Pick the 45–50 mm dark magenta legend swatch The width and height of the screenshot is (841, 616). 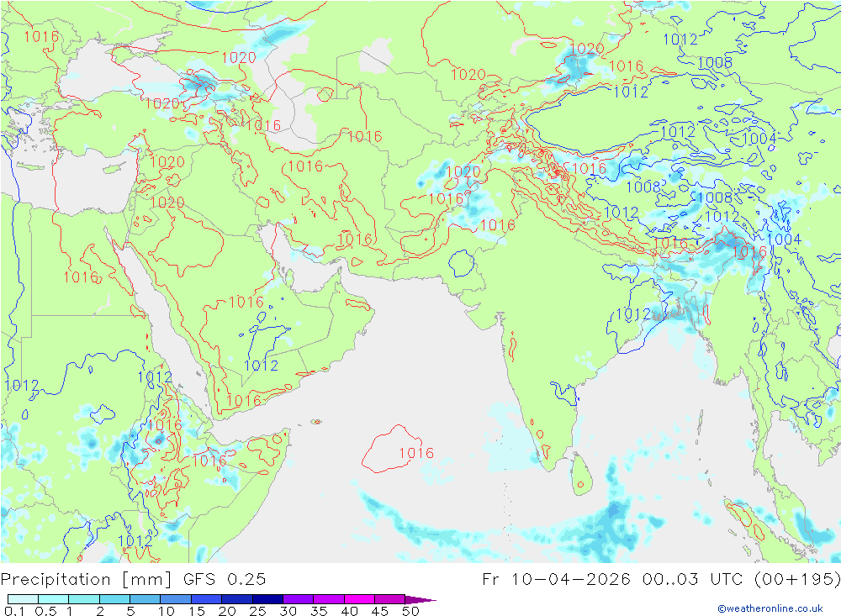click(390, 599)
